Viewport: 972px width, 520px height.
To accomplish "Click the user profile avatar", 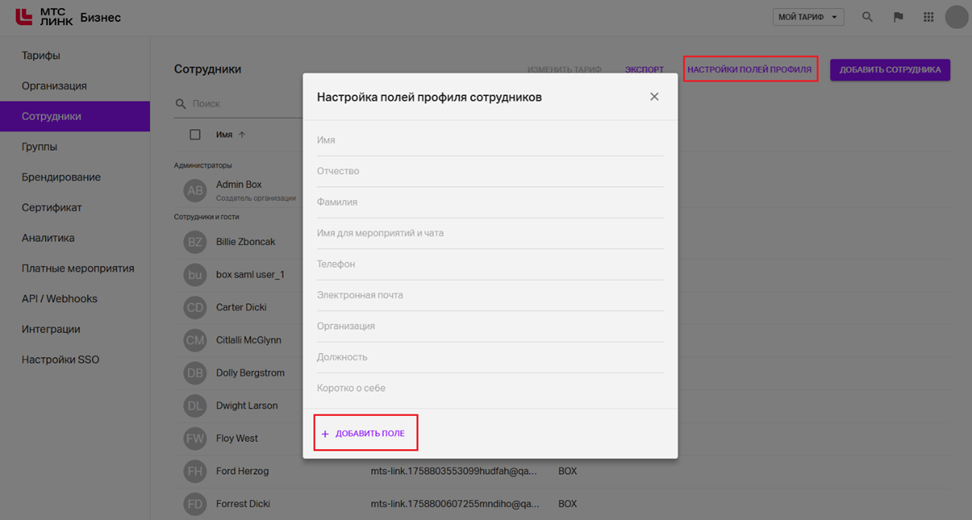I will point(956,17).
